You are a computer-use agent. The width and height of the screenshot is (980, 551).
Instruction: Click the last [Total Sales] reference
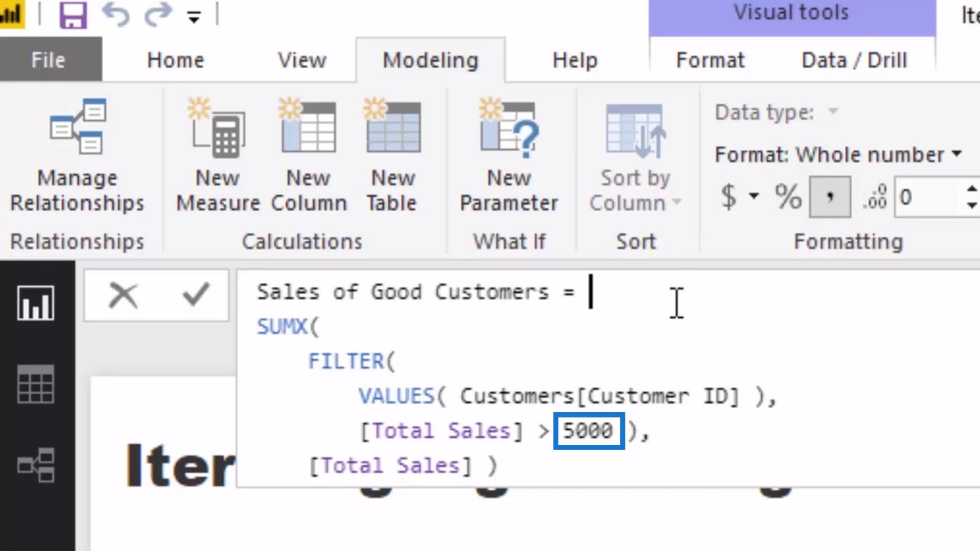[390, 466]
